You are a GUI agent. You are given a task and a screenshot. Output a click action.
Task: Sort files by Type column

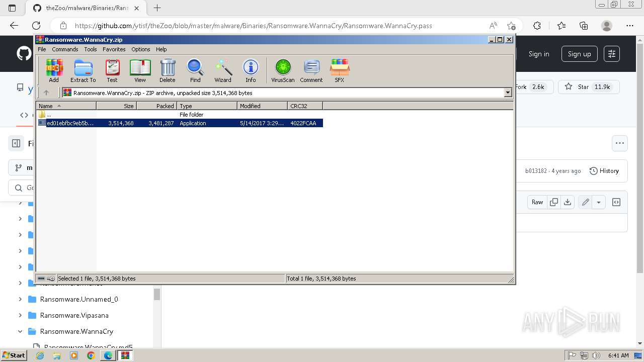207,106
